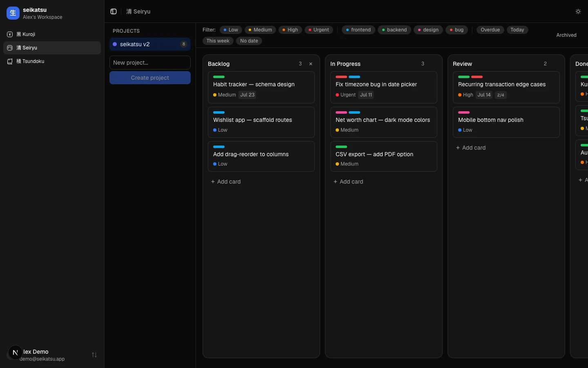
Task: Focus the New project name field
Action: point(150,63)
